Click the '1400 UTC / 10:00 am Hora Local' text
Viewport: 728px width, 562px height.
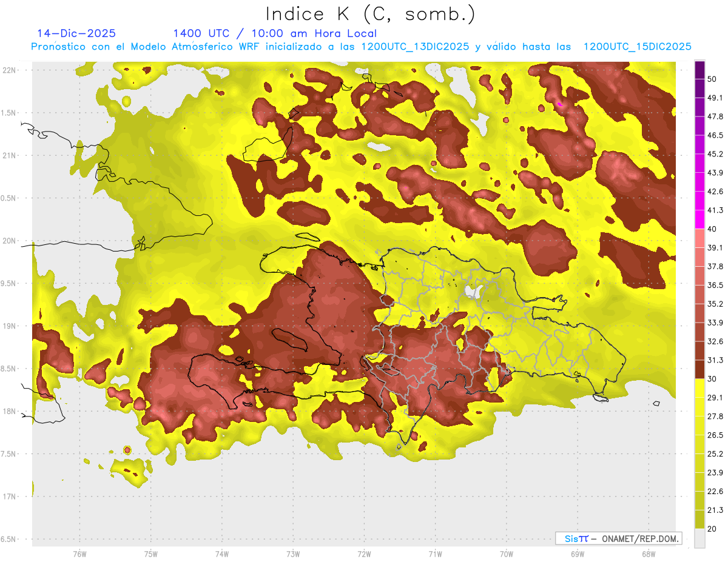pyautogui.click(x=275, y=33)
